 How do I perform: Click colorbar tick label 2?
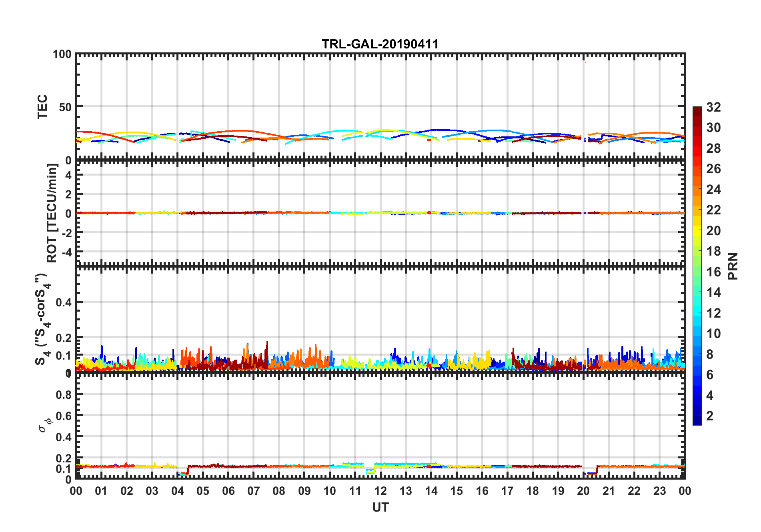[710, 416]
